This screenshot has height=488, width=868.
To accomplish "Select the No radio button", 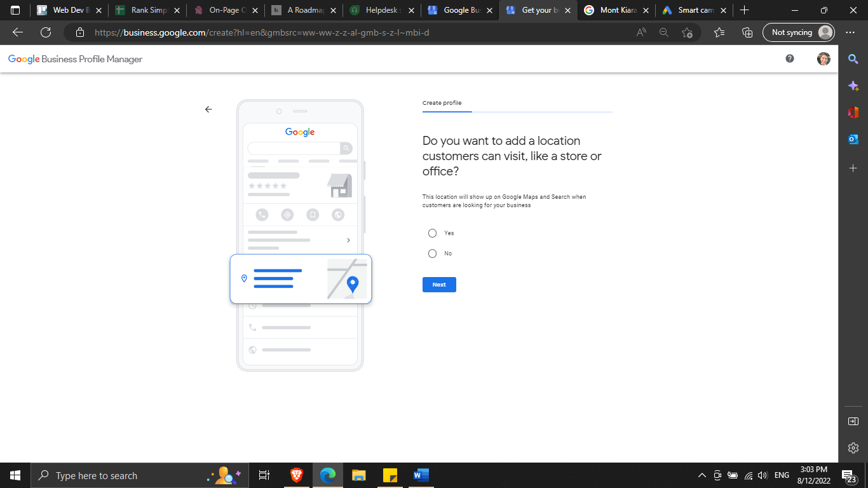I will tap(433, 254).
